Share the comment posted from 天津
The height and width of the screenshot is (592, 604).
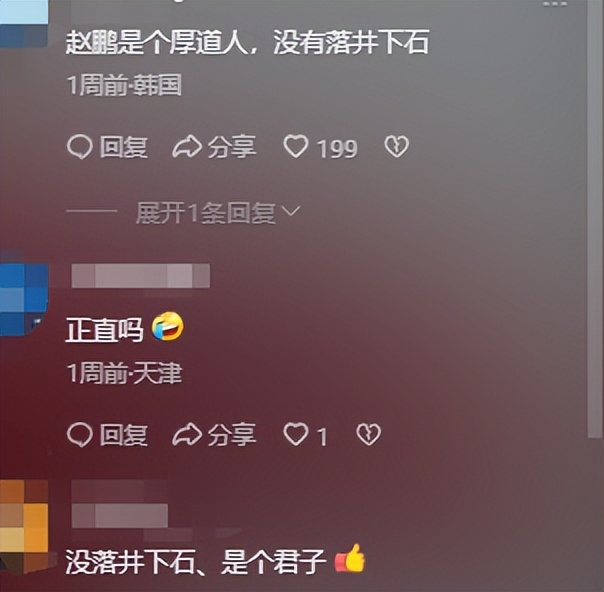[214, 435]
